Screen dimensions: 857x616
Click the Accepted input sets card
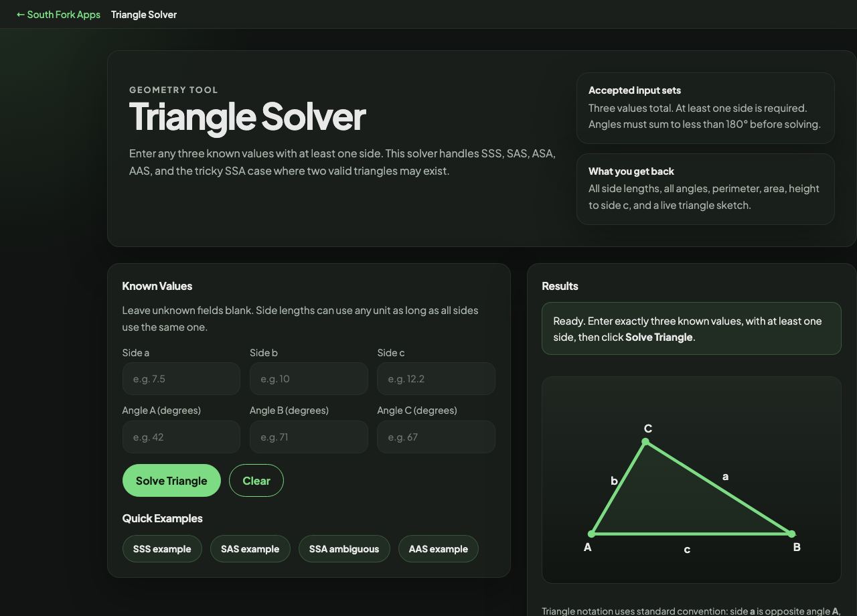pos(705,108)
